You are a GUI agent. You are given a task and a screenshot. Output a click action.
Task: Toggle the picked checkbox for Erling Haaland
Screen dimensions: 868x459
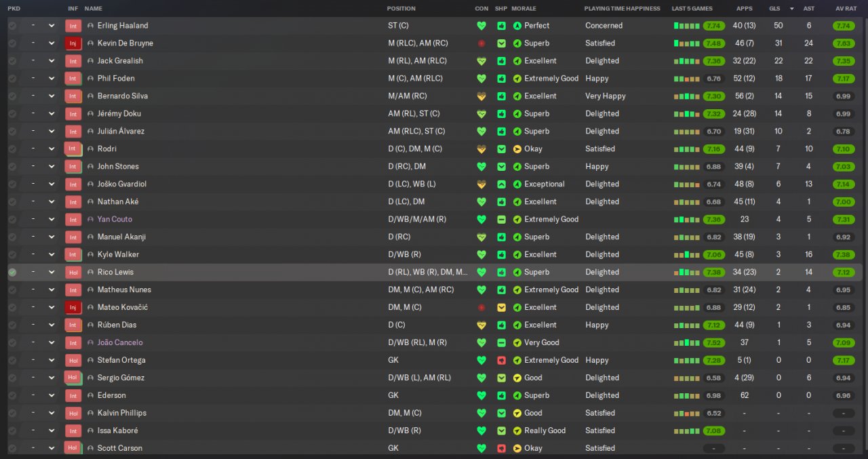tap(12, 26)
